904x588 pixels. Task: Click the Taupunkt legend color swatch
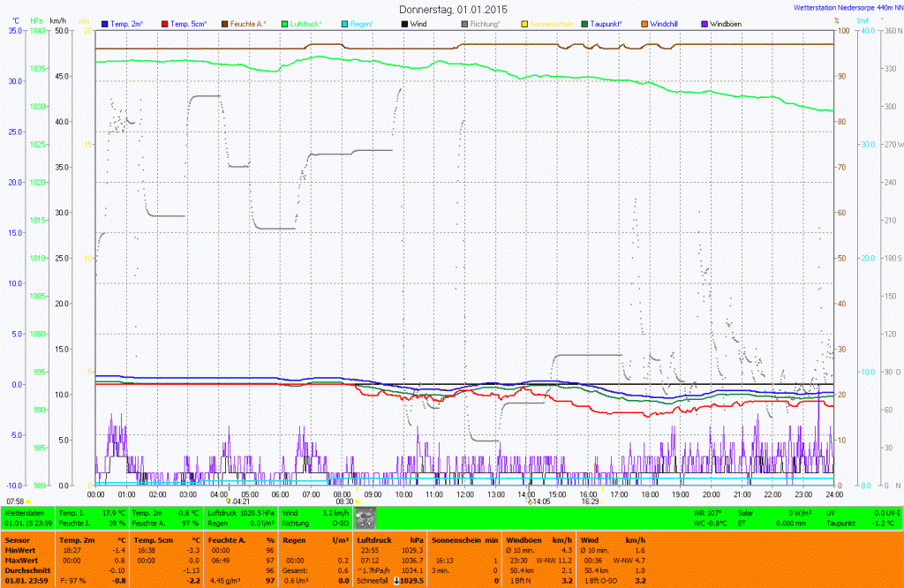point(584,22)
